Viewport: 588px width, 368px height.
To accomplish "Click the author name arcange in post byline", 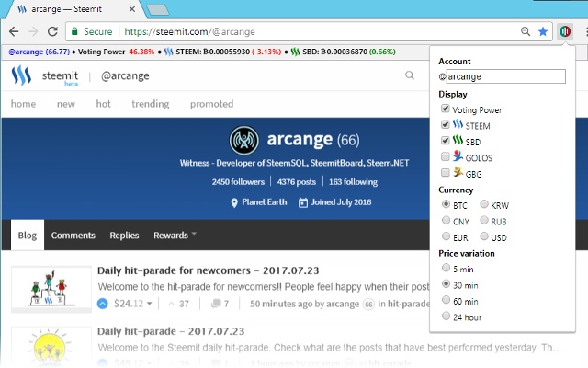I will click(343, 304).
